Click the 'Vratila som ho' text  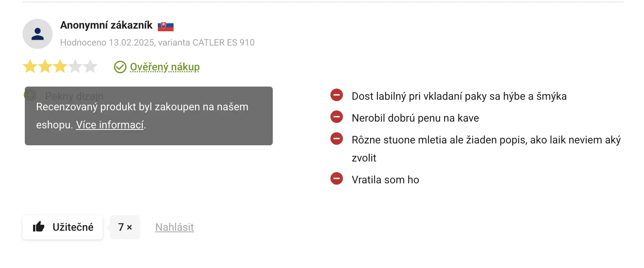click(385, 180)
